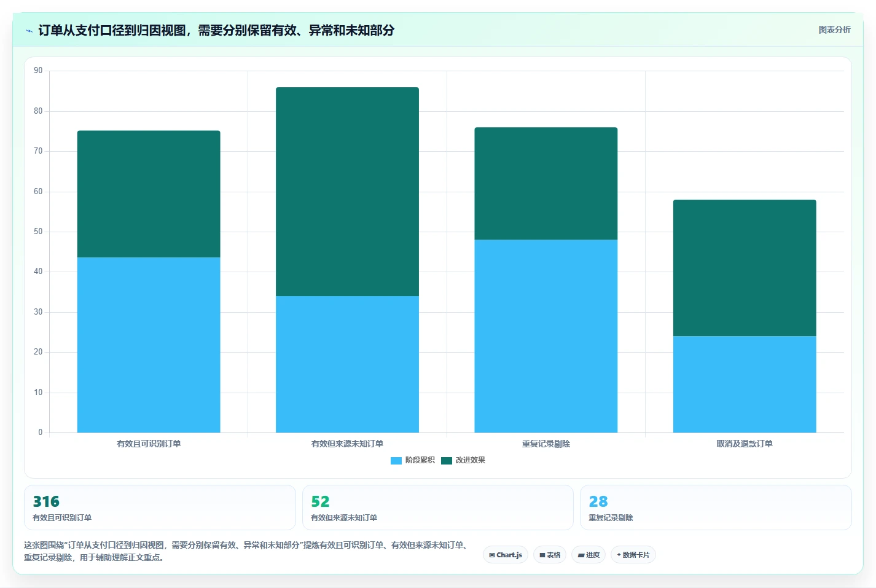Click the blue bar segment for 取消及退款订单

tap(745, 384)
